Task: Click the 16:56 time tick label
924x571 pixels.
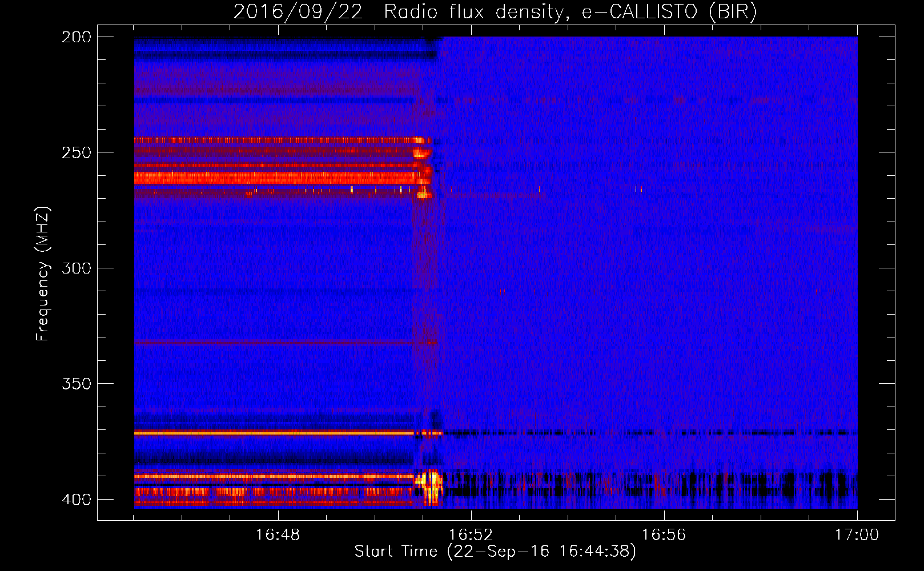Action: pos(664,535)
